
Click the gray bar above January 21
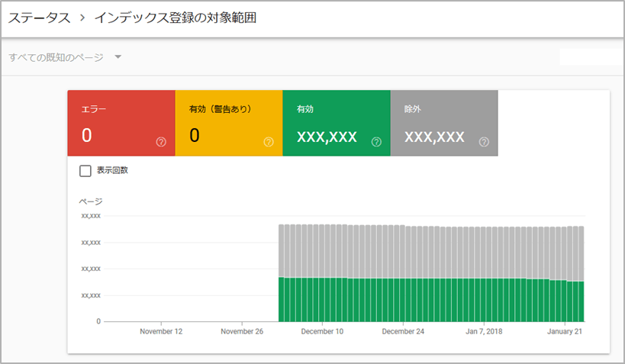566,253
